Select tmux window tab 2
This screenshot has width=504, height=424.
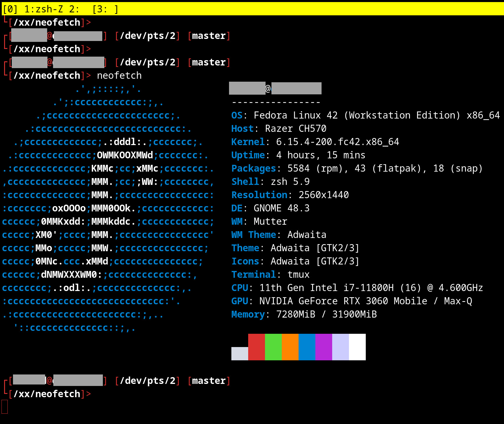point(74,9)
